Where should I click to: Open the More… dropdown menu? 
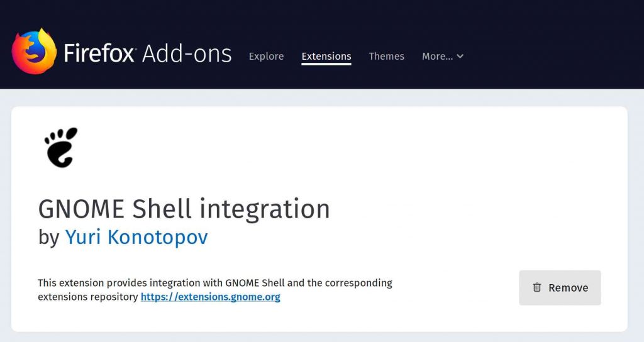pos(442,57)
